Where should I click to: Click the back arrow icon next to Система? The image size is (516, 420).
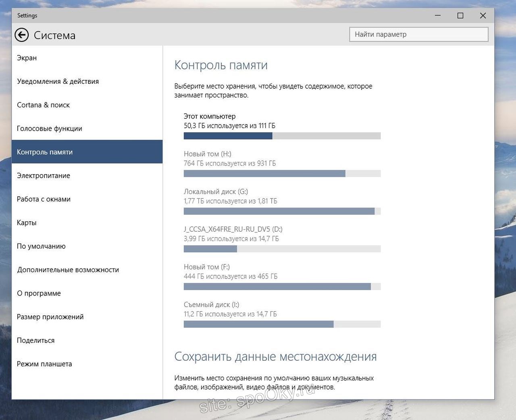click(x=22, y=35)
